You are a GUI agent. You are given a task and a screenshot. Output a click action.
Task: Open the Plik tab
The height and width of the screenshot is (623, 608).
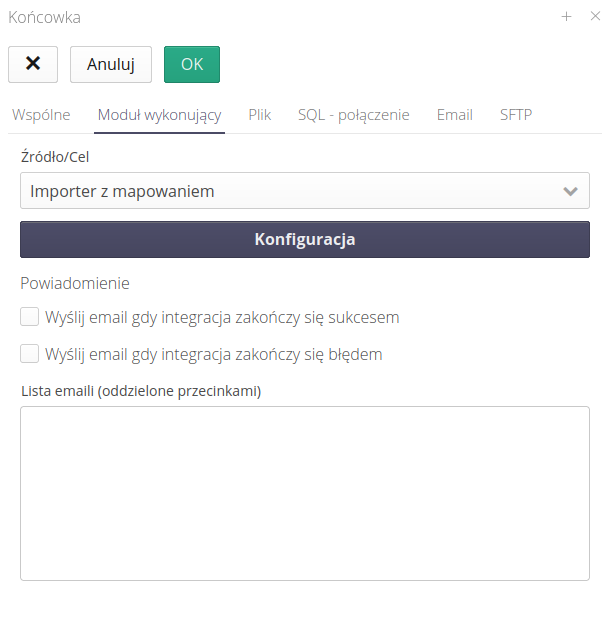pos(260,115)
